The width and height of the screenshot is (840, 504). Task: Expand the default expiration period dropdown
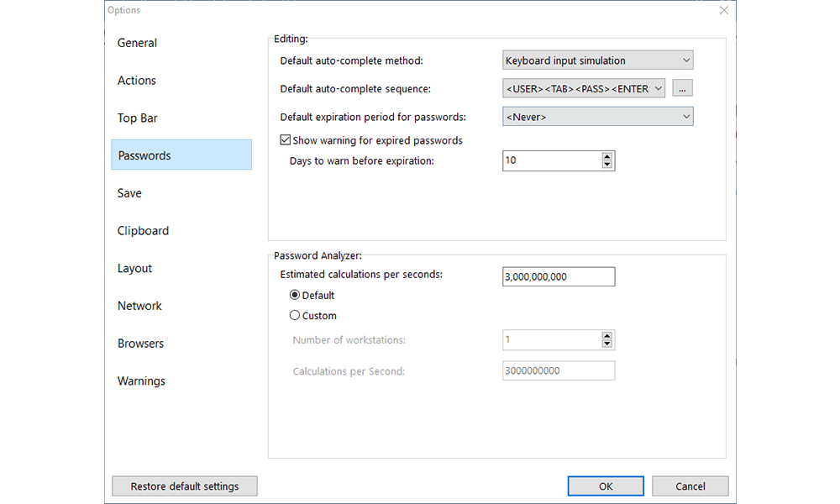[597, 116]
